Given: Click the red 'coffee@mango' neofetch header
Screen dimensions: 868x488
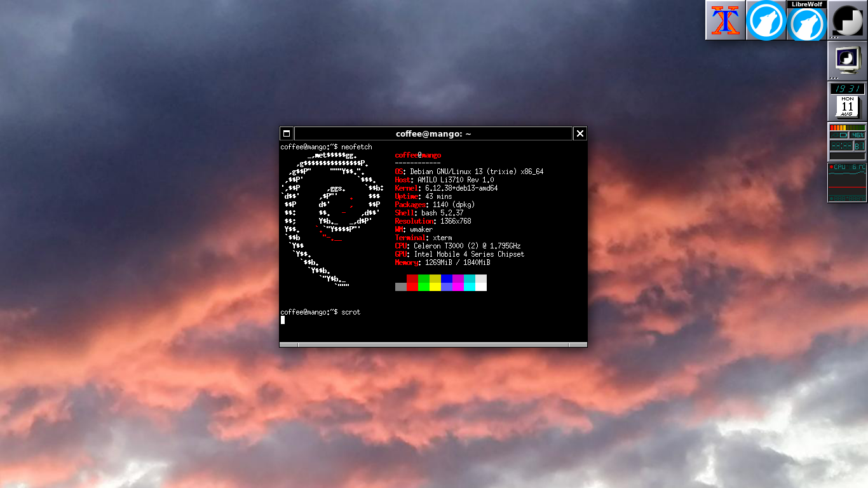Looking at the screenshot, I should (418, 155).
